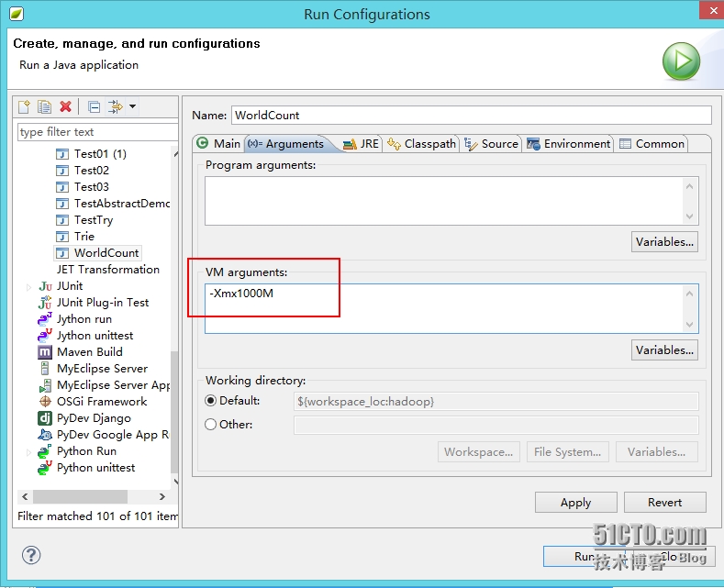Select the WorldCount configuration in the tree

point(97,253)
